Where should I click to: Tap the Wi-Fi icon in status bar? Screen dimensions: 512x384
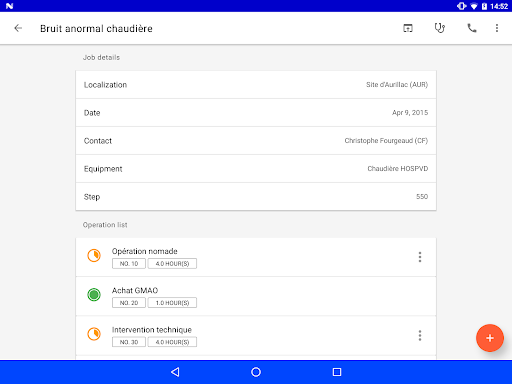tap(474, 6)
